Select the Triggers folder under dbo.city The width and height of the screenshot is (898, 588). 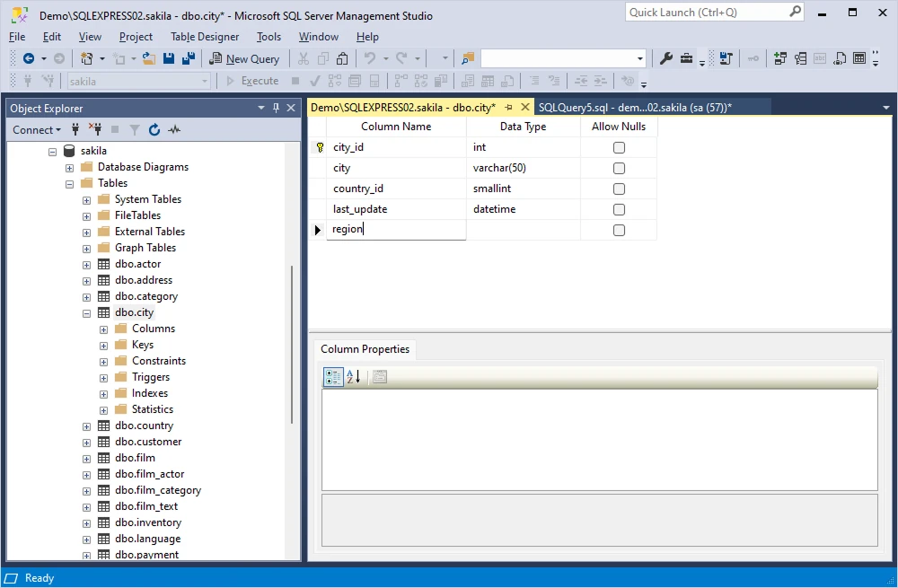point(151,377)
